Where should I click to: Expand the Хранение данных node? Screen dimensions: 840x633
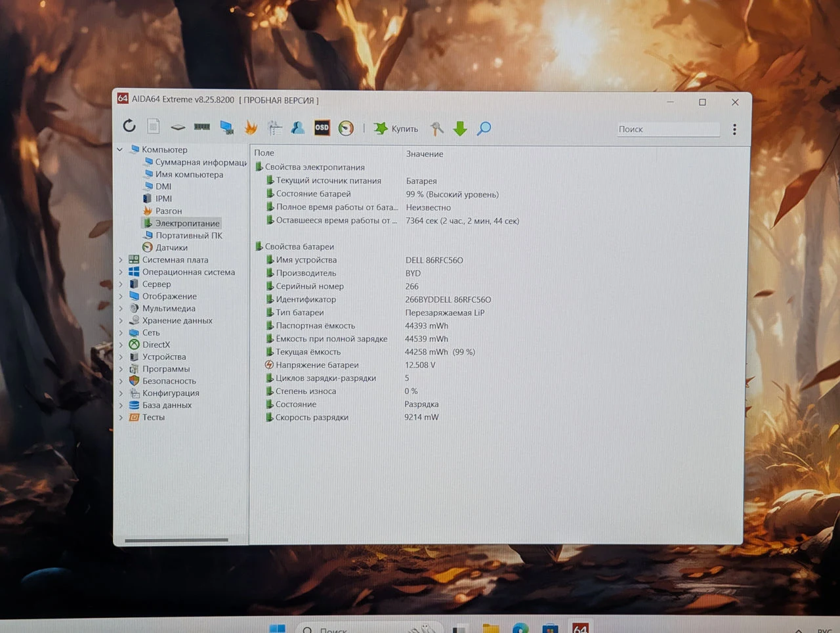click(x=121, y=320)
